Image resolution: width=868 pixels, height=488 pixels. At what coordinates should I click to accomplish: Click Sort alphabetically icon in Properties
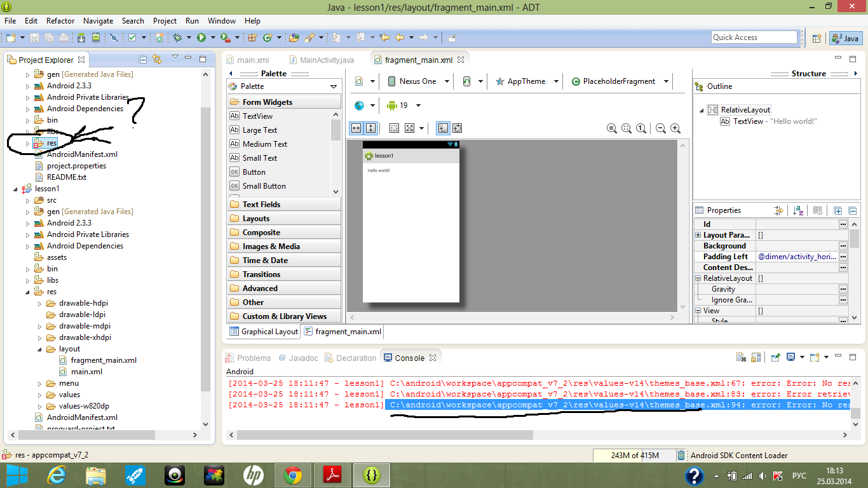click(x=799, y=210)
